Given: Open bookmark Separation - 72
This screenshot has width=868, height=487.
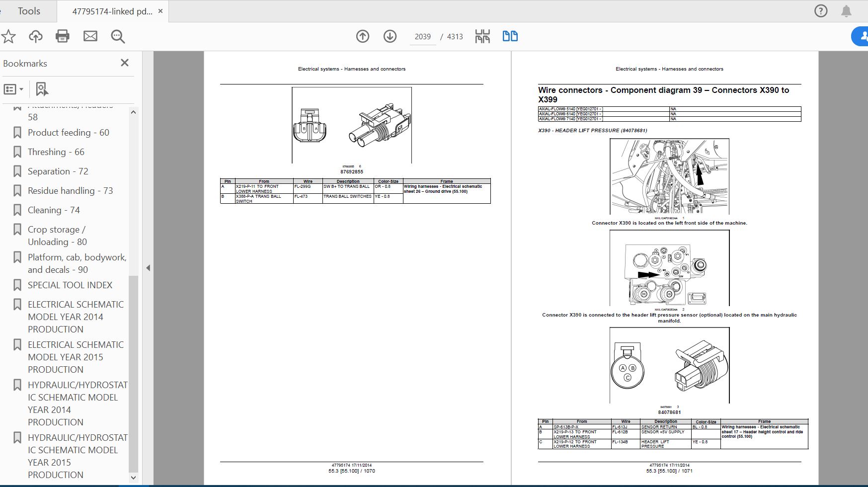Looking at the screenshot, I should point(58,171).
